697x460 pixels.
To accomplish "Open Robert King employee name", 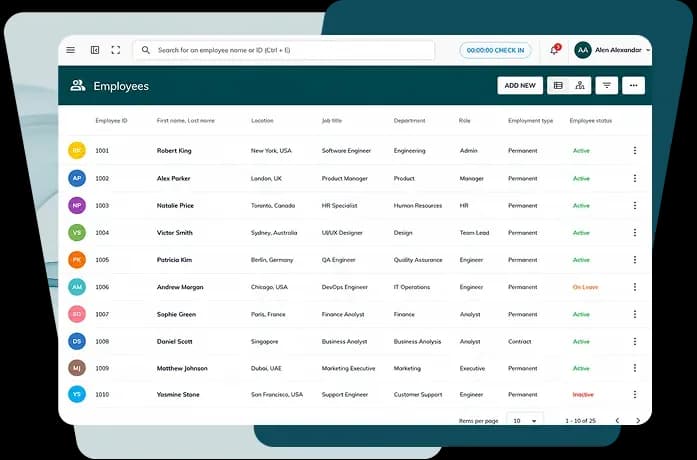I will pyautogui.click(x=174, y=151).
